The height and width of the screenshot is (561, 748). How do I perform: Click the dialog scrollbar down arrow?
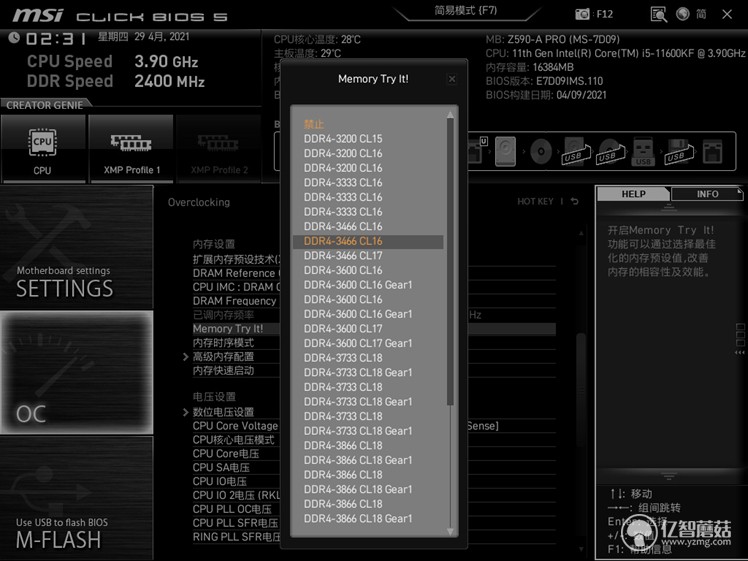tap(450, 531)
